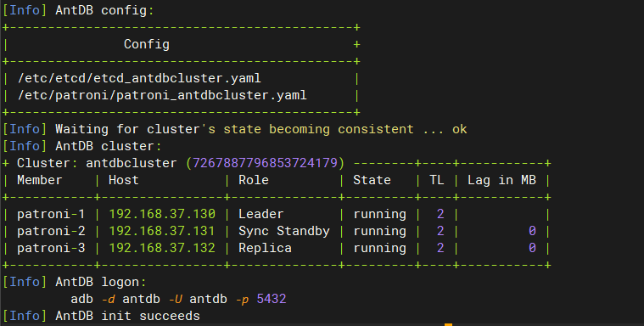Click the Replica IP 192.168.37.132
The height and width of the screenshot is (326, 644).
(x=162, y=248)
